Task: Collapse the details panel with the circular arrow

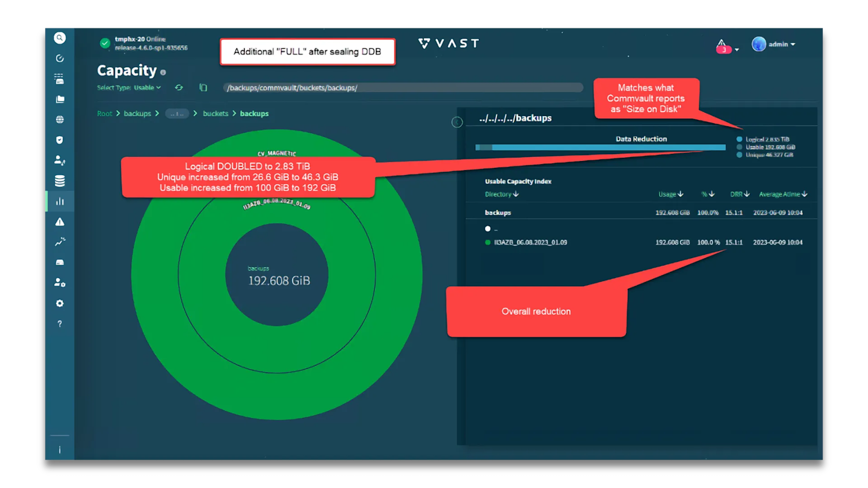Action: pyautogui.click(x=457, y=123)
